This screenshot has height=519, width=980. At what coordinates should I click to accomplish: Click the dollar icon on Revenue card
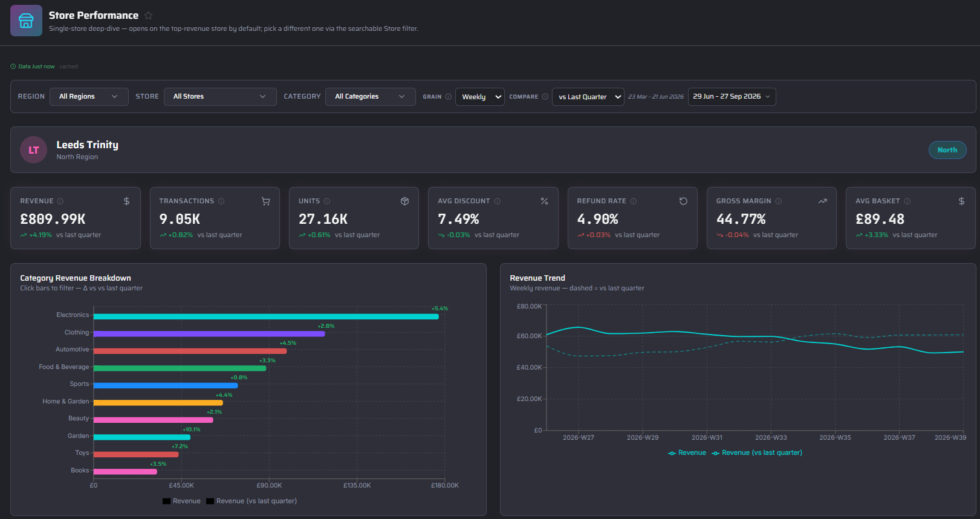(126, 201)
